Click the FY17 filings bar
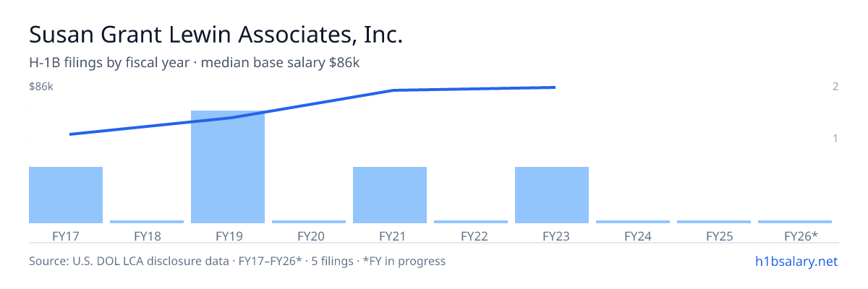 66,195
